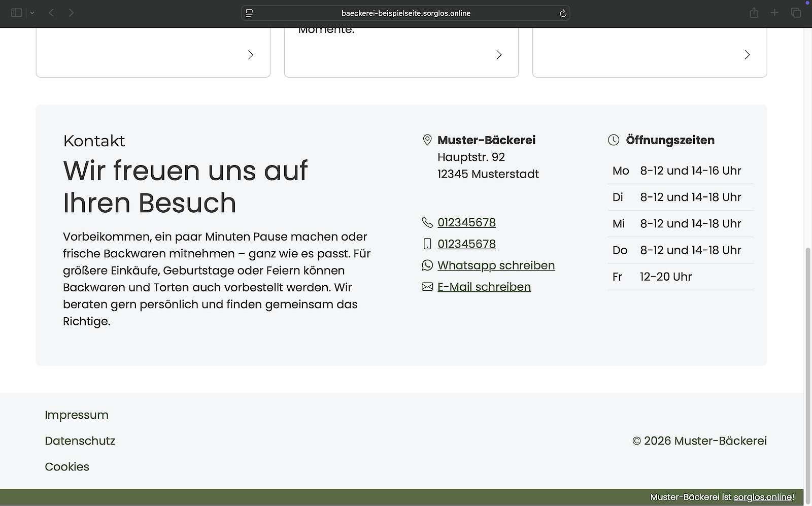
Task: Open the right card's chevron arrow
Action: [x=747, y=55]
